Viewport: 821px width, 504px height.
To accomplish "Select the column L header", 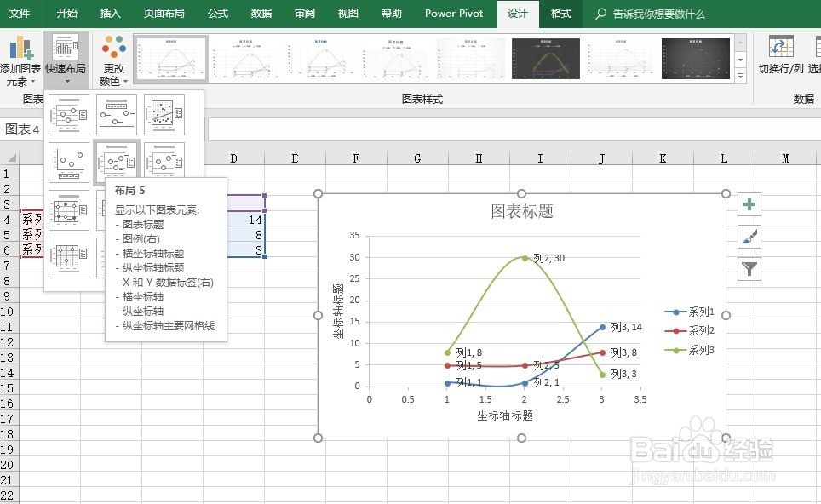I will coord(724,158).
